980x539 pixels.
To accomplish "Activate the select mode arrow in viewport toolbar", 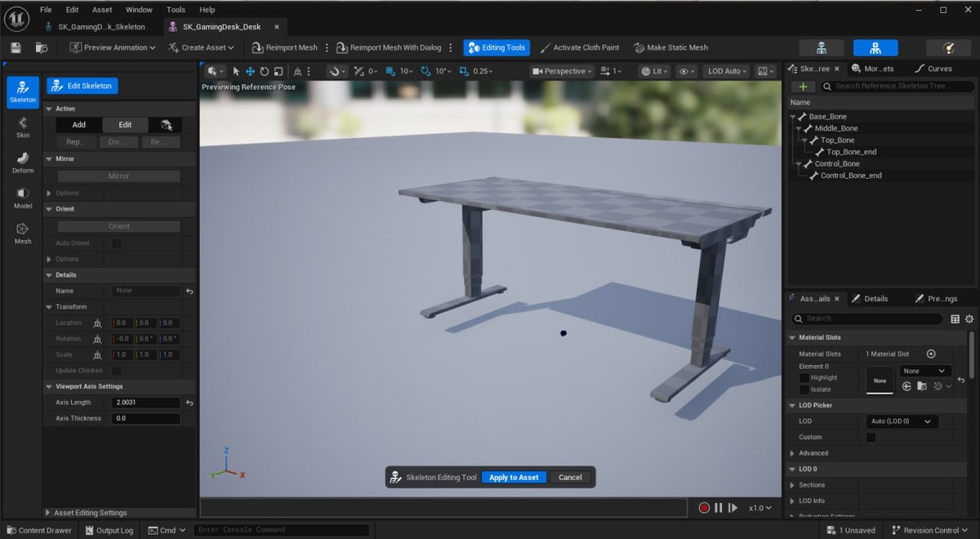I will tap(237, 71).
